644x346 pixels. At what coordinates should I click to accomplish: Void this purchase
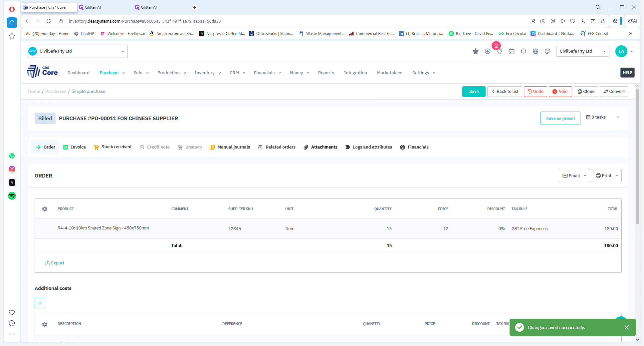click(560, 92)
